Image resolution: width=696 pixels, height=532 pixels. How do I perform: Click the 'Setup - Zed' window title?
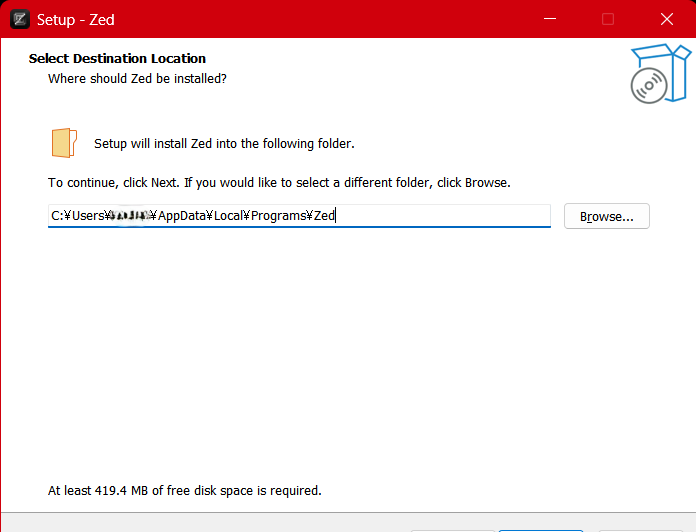75,20
